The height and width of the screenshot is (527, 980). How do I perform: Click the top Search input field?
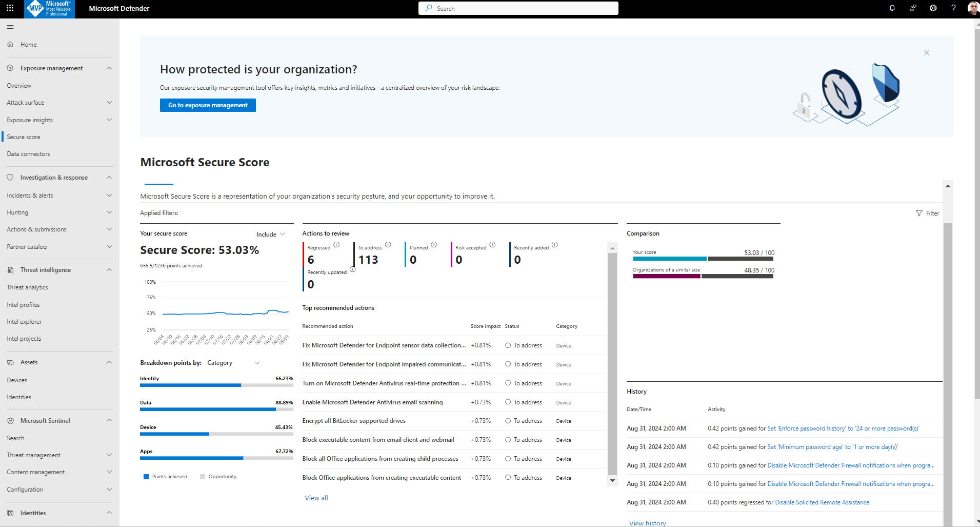coord(518,8)
